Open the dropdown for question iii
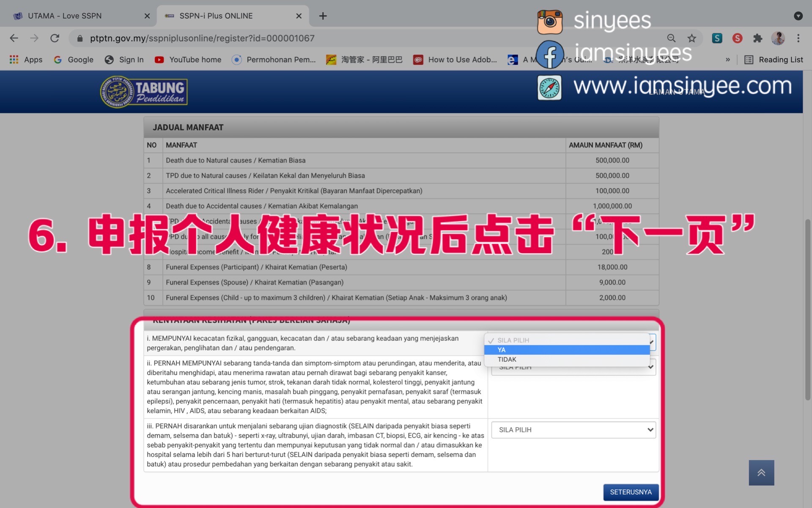 573,430
